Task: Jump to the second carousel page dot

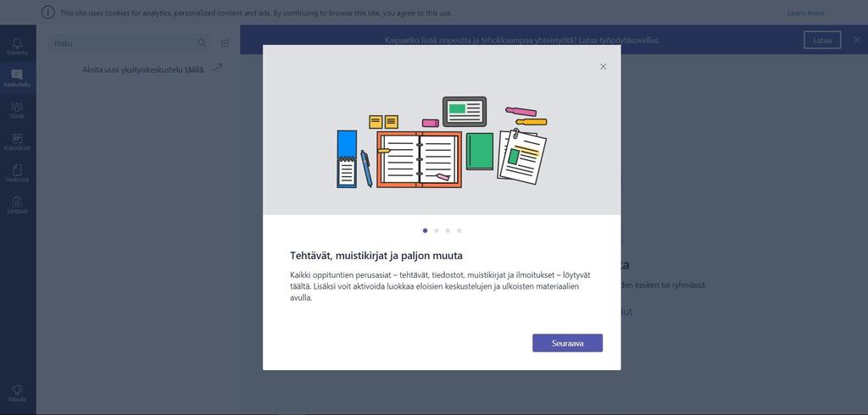Action: [x=437, y=230]
